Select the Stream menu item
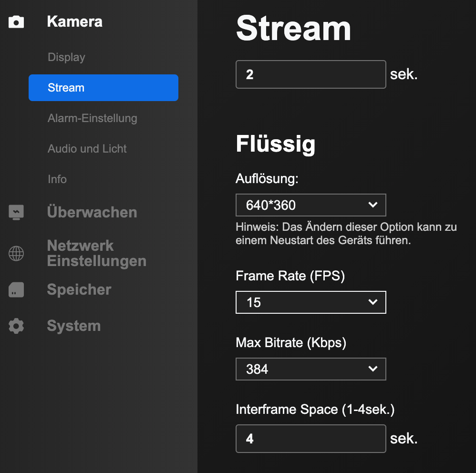The height and width of the screenshot is (473, 476). point(66,88)
